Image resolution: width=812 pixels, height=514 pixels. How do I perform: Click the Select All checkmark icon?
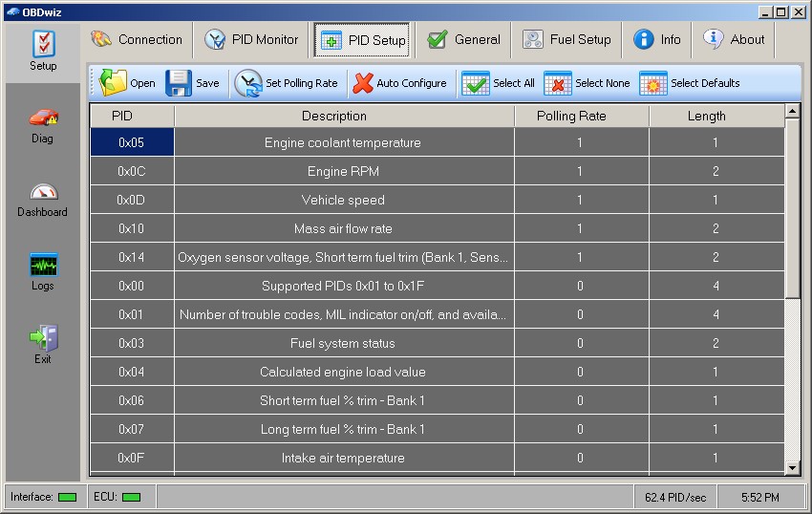tap(476, 83)
